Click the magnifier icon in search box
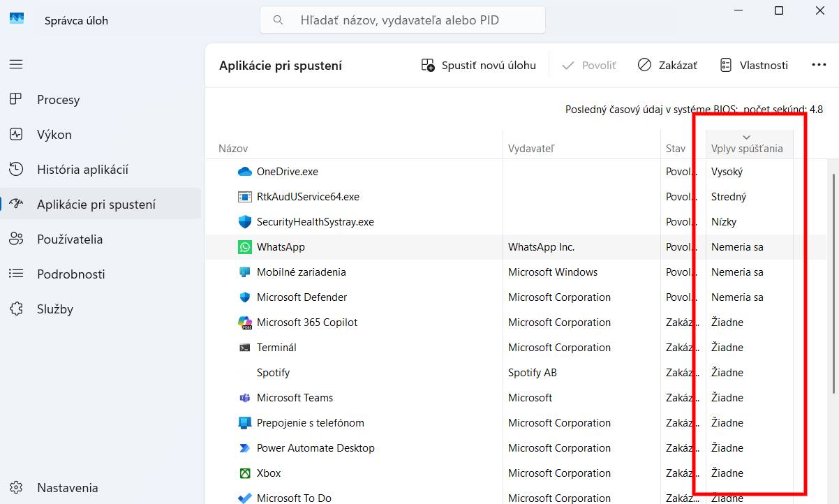 [278, 20]
